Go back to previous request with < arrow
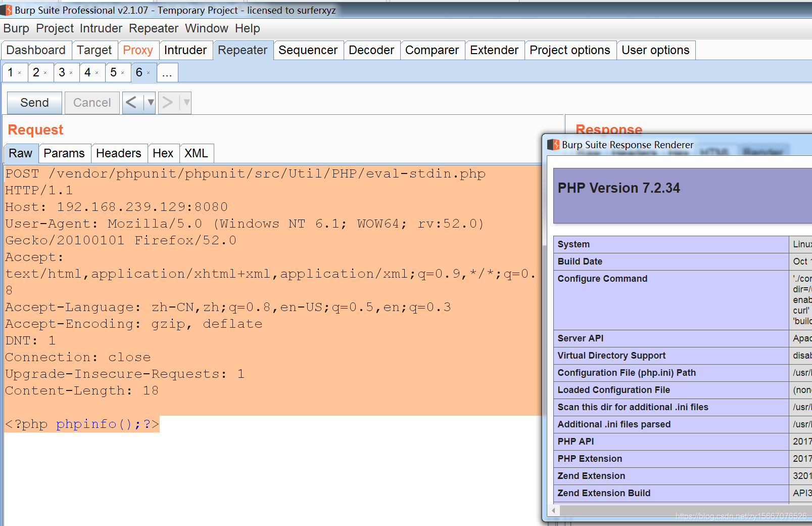Screen dimensions: 812x526 click(x=131, y=103)
